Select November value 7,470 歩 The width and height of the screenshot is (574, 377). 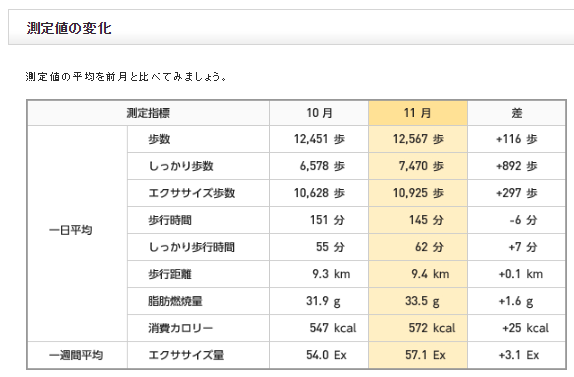(x=421, y=166)
